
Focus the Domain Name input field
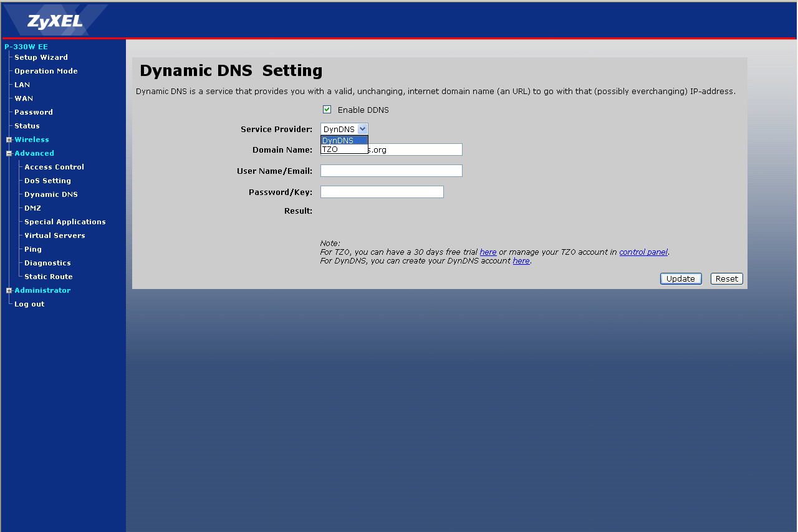tap(392, 150)
